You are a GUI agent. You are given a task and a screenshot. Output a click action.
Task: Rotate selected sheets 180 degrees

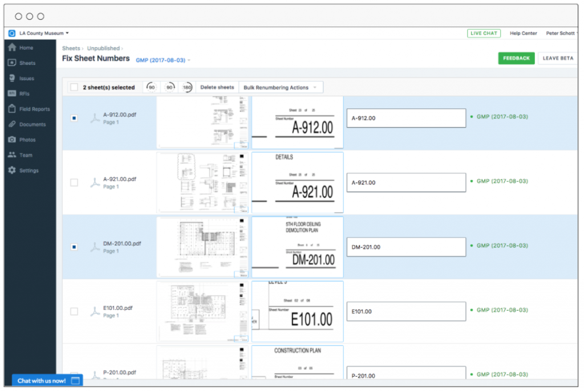click(187, 87)
